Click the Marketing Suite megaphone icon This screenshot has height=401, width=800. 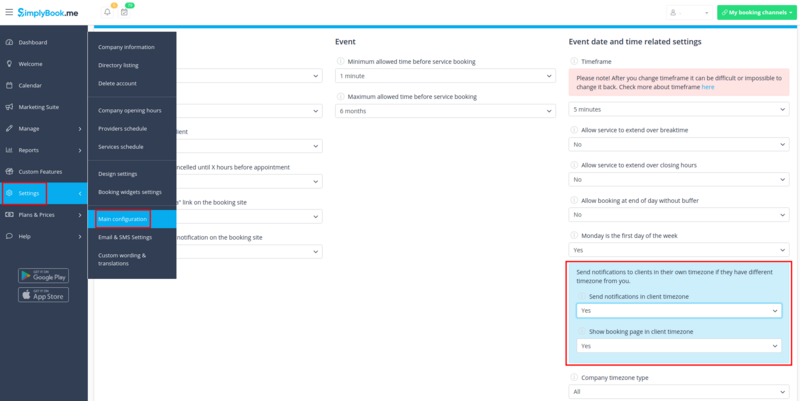click(9, 107)
